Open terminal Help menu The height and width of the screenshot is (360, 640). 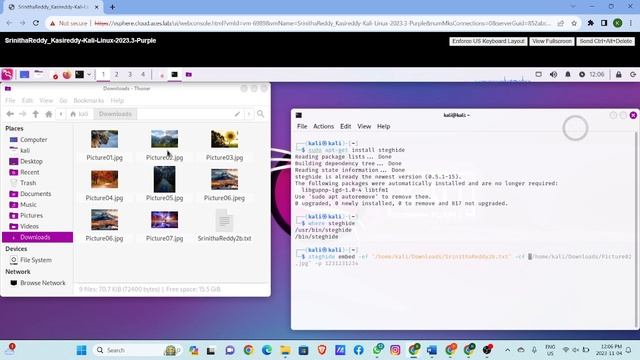[x=383, y=127]
